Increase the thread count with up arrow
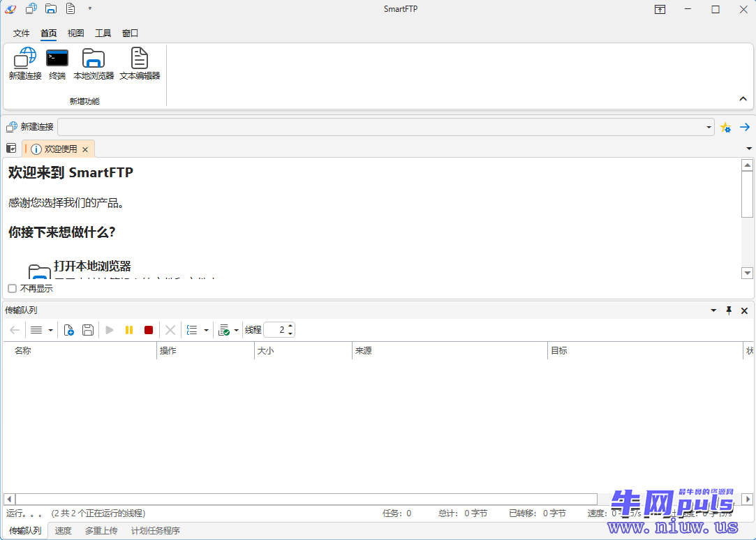The width and height of the screenshot is (756, 540). (x=290, y=327)
